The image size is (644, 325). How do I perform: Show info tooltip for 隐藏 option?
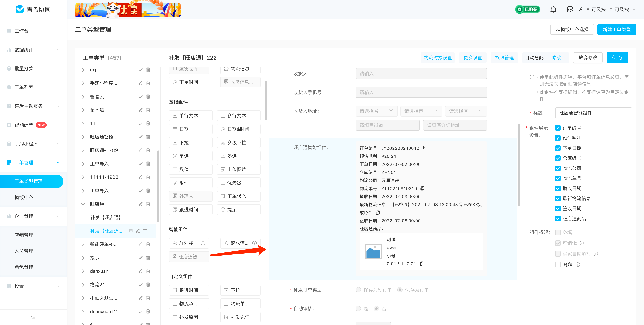pos(578,265)
